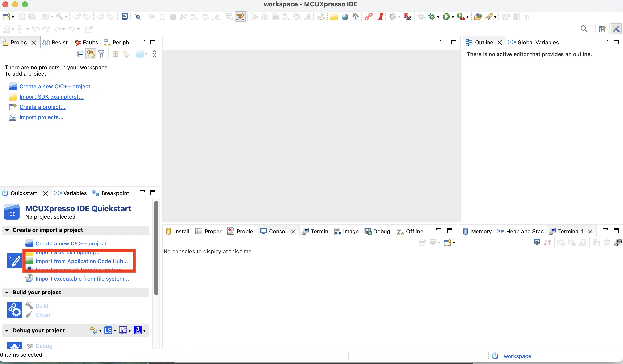Open Project Explorer three-dot view menu
Viewport: 623px width, 364px height.
154,54
